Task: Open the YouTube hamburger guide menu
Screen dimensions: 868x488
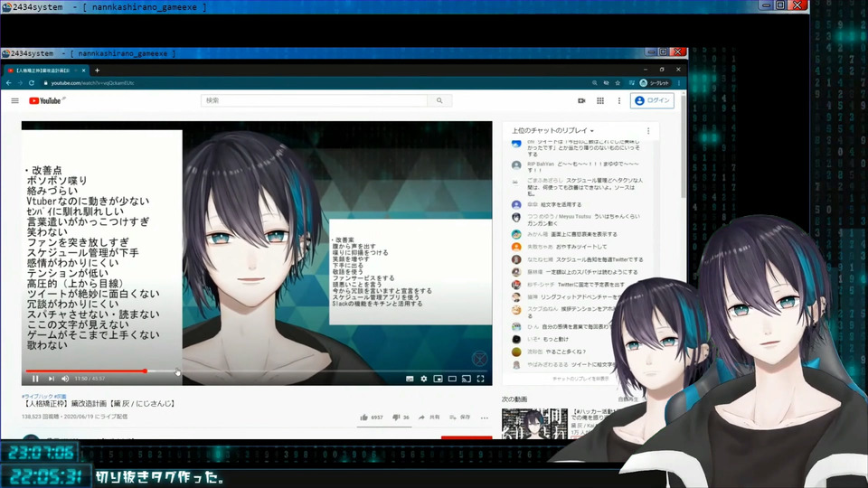Action: pos(15,100)
